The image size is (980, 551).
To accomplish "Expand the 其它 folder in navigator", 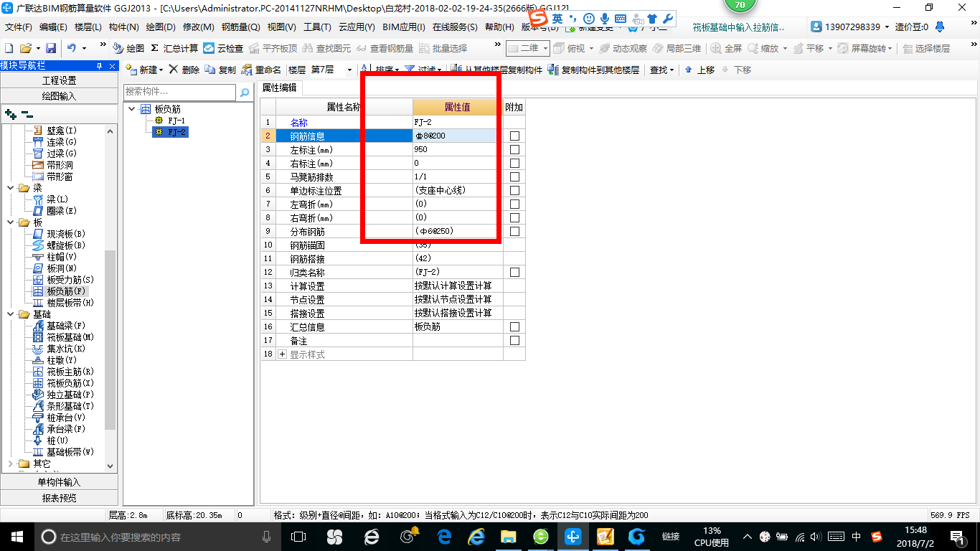I will pyautogui.click(x=10, y=463).
